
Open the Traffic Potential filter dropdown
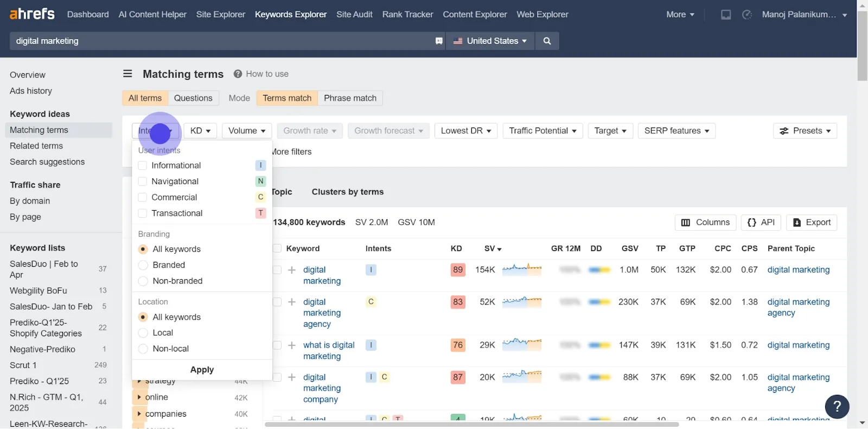tap(543, 131)
